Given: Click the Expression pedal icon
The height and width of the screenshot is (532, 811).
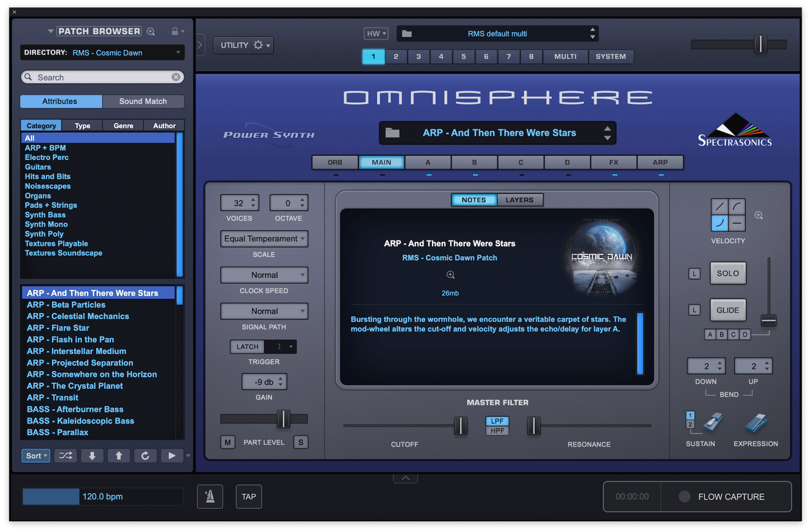Looking at the screenshot, I should (x=756, y=423).
